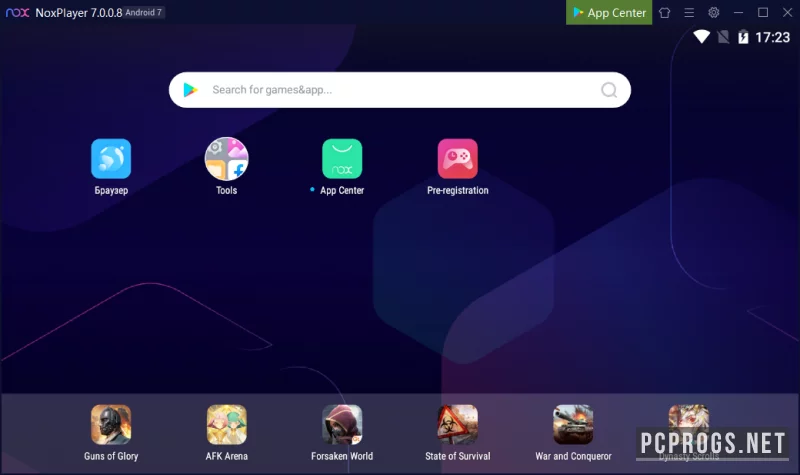800x475 pixels.
Task: Close the NoxPlayer window
Action: (787, 12)
